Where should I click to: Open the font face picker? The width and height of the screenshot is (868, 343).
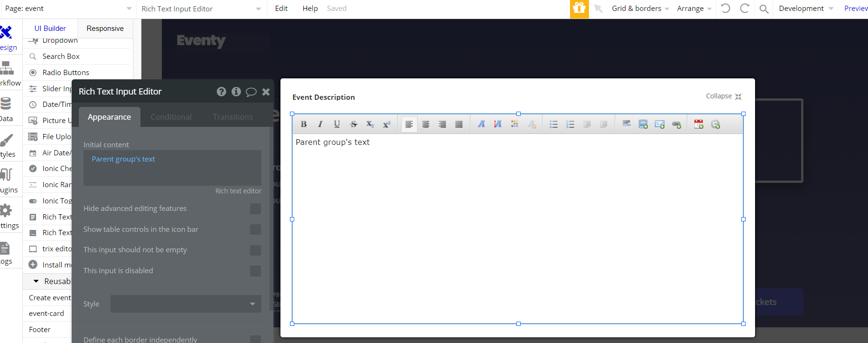481,124
